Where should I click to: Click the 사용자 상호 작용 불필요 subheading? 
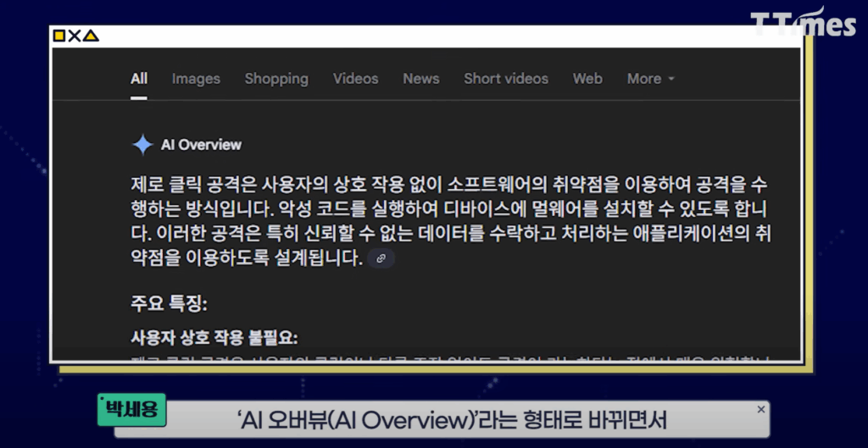point(214,337)
